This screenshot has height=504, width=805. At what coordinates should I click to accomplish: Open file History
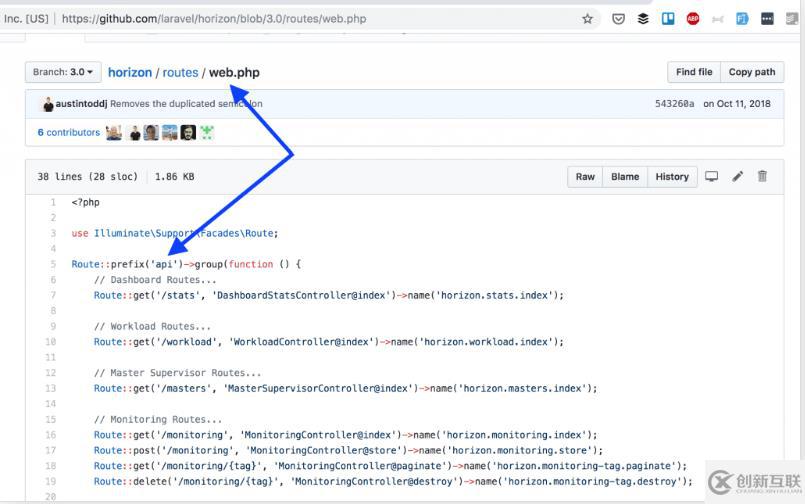(672, 177)
